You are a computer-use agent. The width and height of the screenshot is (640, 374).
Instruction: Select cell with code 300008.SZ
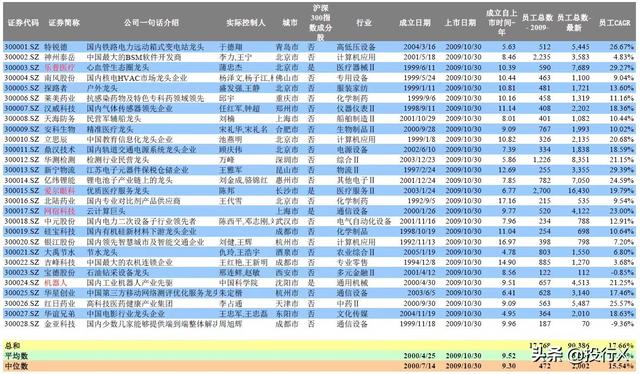click(x=22, y=119)
